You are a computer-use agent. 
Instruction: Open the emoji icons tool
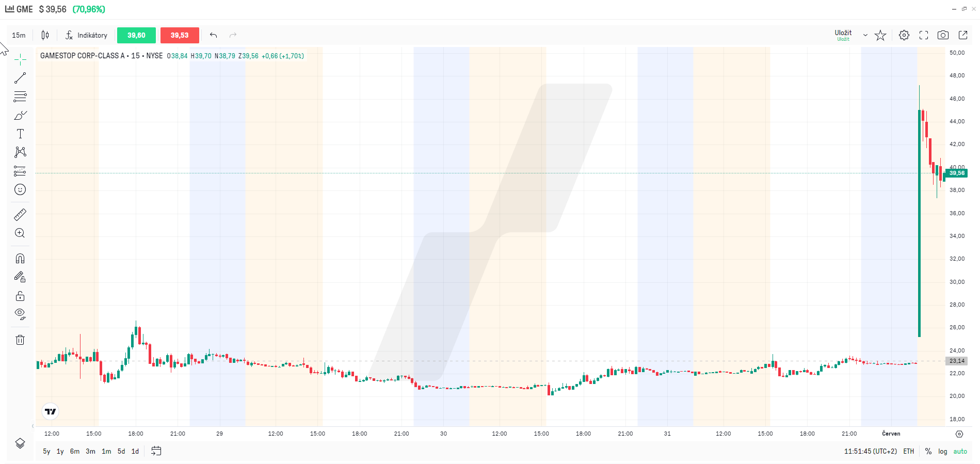20,189
